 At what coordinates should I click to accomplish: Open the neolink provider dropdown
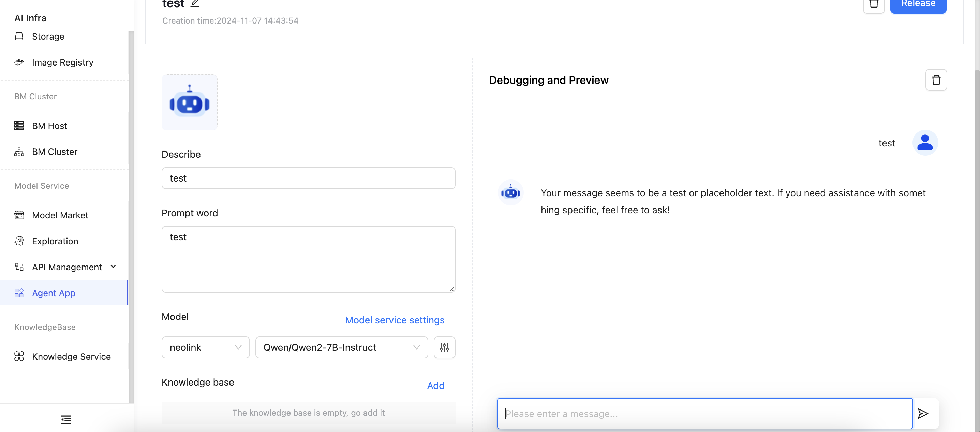pyautogui.click(x=205, y=347)
